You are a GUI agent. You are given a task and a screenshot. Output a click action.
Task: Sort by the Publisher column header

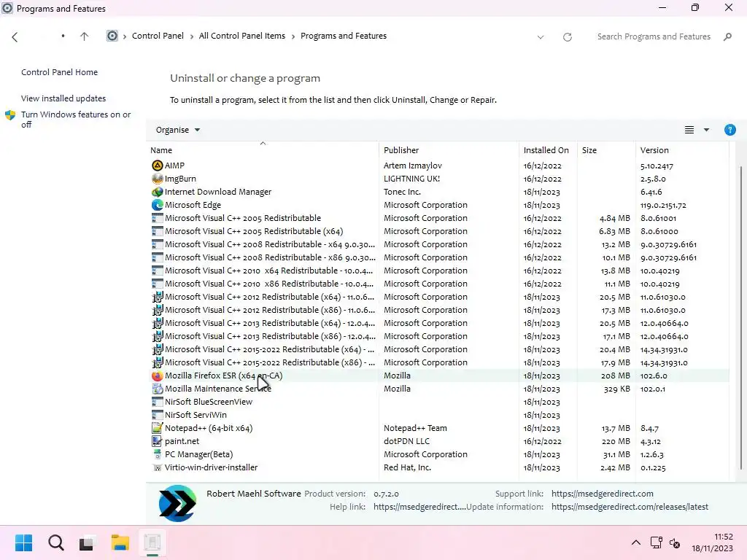coord(449,150)
